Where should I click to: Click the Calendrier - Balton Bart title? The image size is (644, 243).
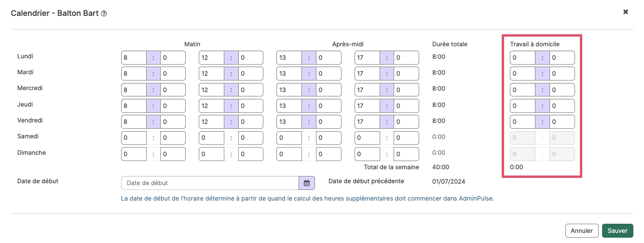pyautogui.click(x=55, y=13)
